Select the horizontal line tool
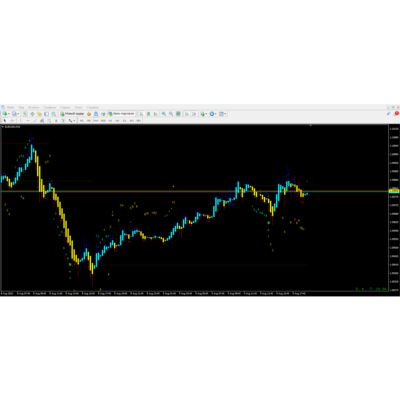Image resolution: width=400 pixels, height=400 pixels. (28, 120)
